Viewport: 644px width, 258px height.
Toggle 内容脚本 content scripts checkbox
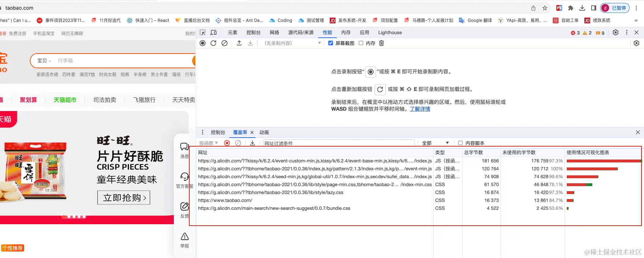pyautogui.click(x=460, y=143)
